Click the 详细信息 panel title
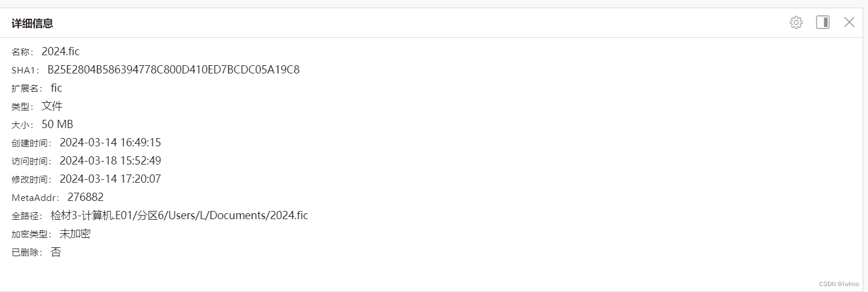The height and width of the screenshot is (292, 868). pyautogui.click(x=32, y=24)
